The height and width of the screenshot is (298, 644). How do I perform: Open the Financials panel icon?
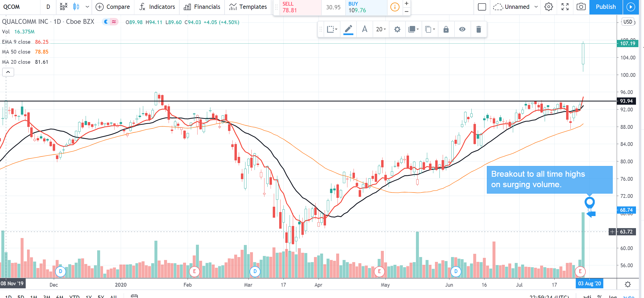pyautogui.click(x=188, y=7)
